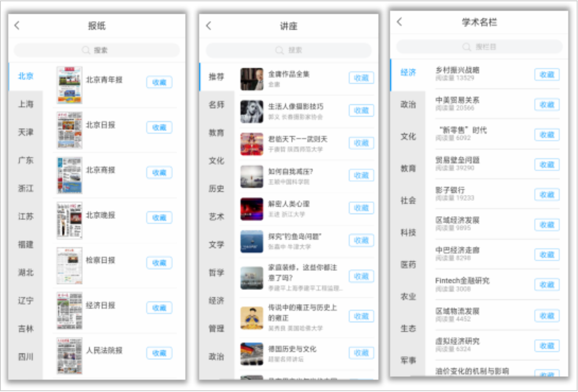This screenshot has width=578, height=392.
Task: Click 收藏 for 乡村振兴战略
Action: pos(547,75)
